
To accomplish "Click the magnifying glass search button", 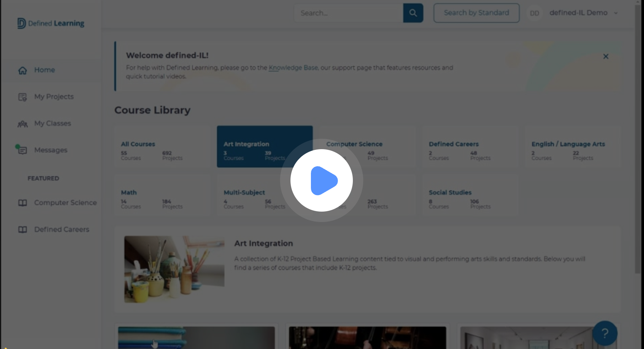I will 413,13.
